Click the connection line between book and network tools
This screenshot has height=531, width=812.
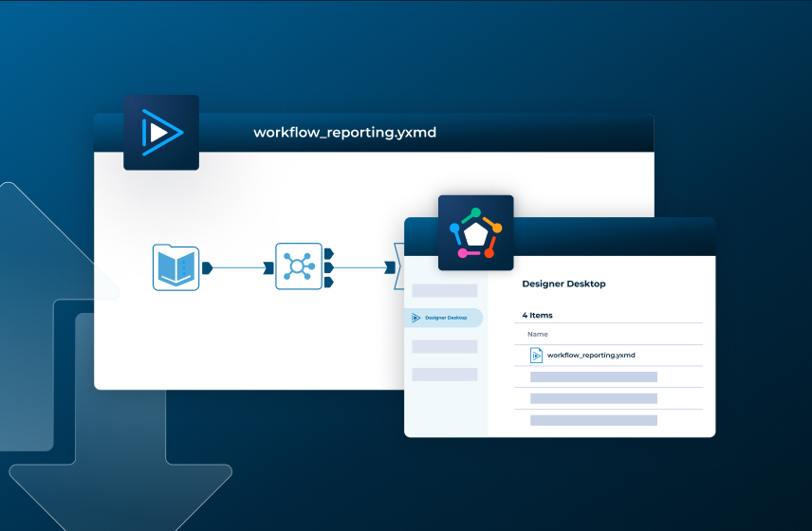pos(237,267)
